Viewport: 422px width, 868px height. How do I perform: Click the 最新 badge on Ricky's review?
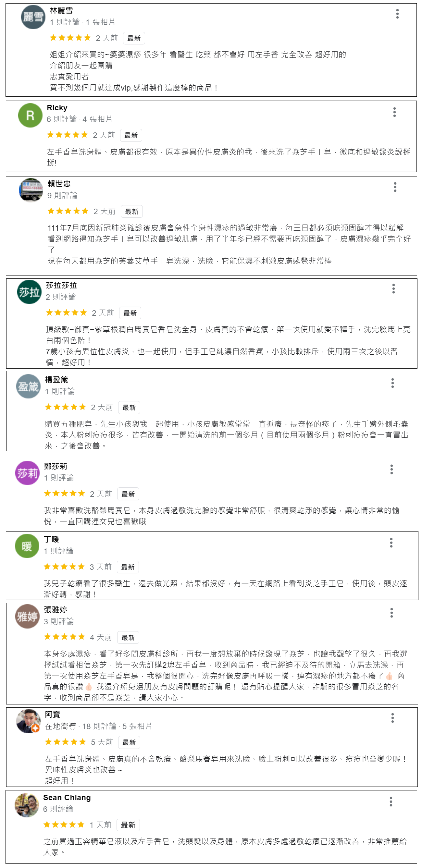(x=131, y=135)
